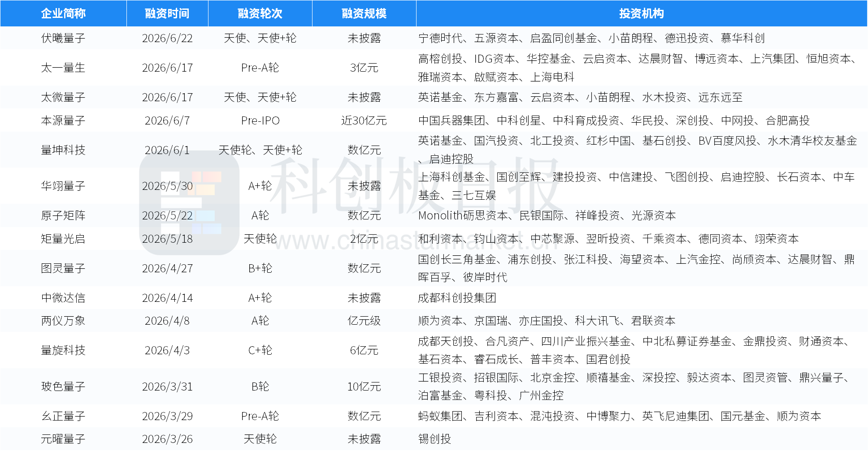Click the 企业简称 column header
The width and height of the screenshot is (868, 451).
click(x=63, y=13)
